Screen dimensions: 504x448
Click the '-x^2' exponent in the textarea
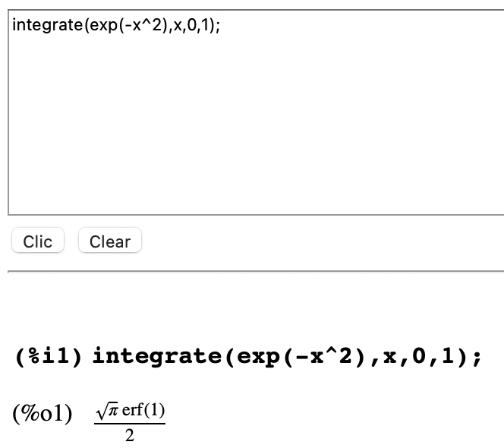pos(143,25)
